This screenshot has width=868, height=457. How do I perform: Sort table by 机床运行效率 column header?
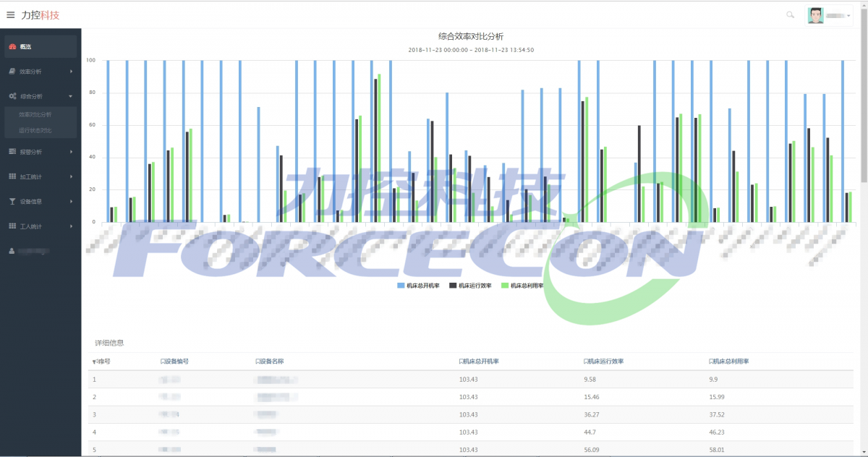tap(604, 361)
